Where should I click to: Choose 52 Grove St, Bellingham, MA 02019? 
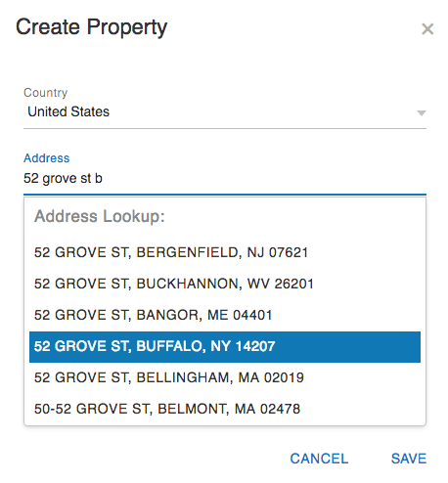coord(225,378)
